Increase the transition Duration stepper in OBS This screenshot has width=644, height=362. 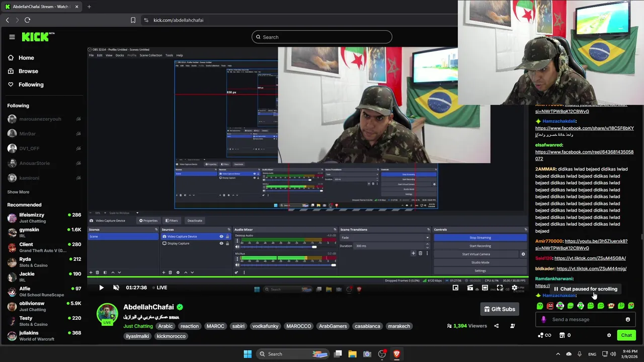[x=427, y=244]
